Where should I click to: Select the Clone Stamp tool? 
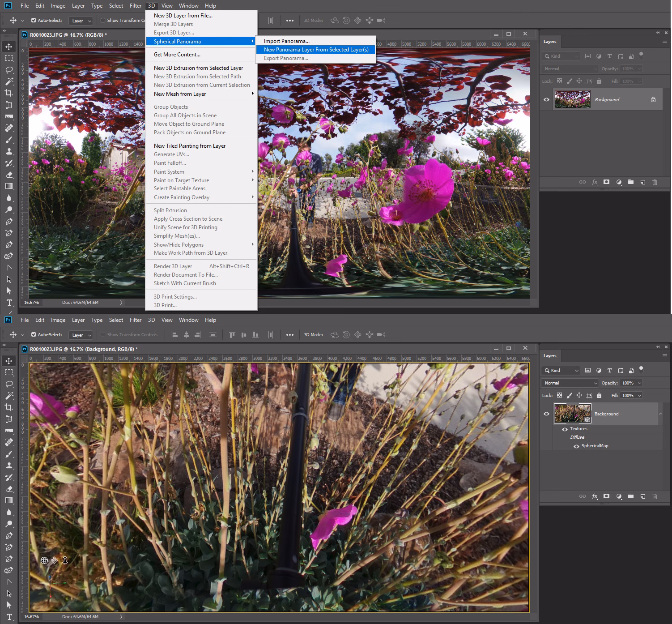(9, 151)
